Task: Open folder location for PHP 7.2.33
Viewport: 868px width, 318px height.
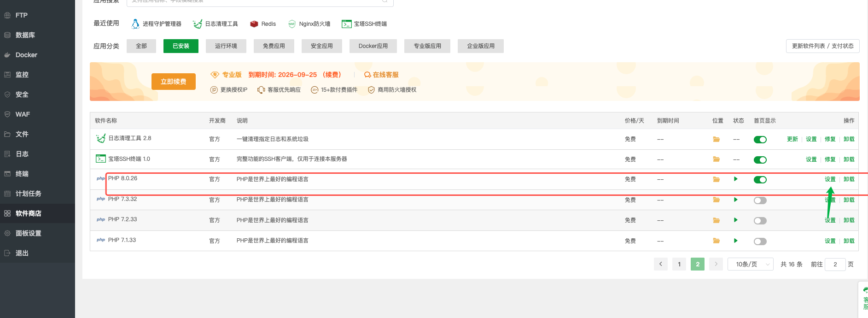Action: 717,220
